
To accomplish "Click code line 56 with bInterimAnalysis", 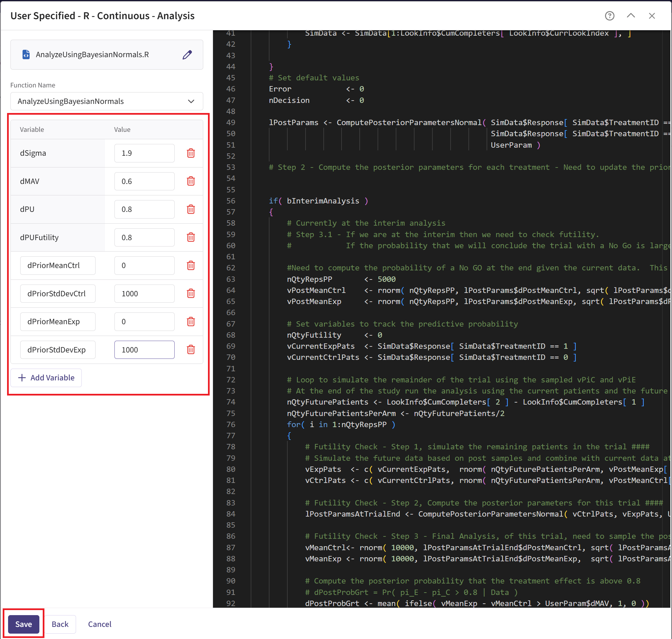I will coord(322,201).
